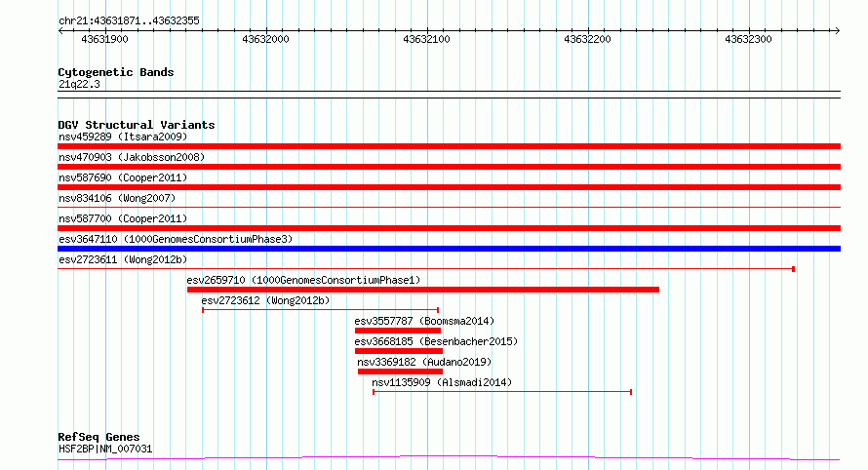Select the 21q22.3 band label
The height and width of the screenshot is (470, 868).
(x=79, y=84)
